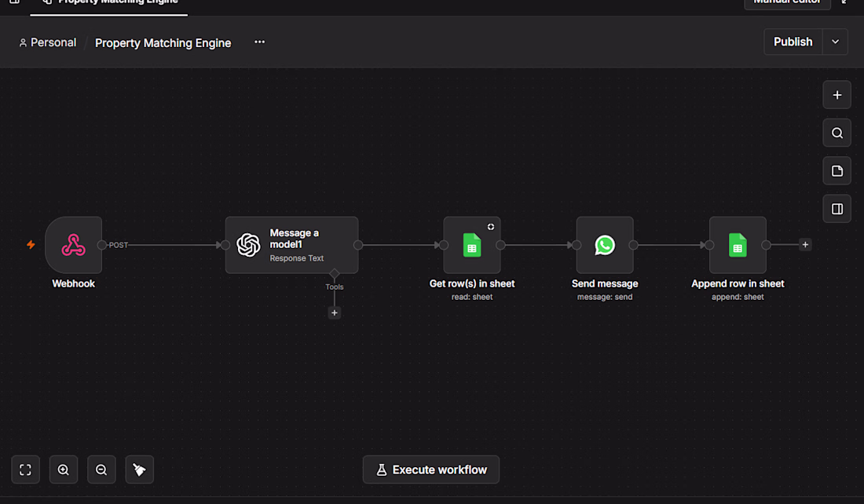
Task: Add a node after Append row in sheet
Action: pyautogui.click(x=805, y=245)
